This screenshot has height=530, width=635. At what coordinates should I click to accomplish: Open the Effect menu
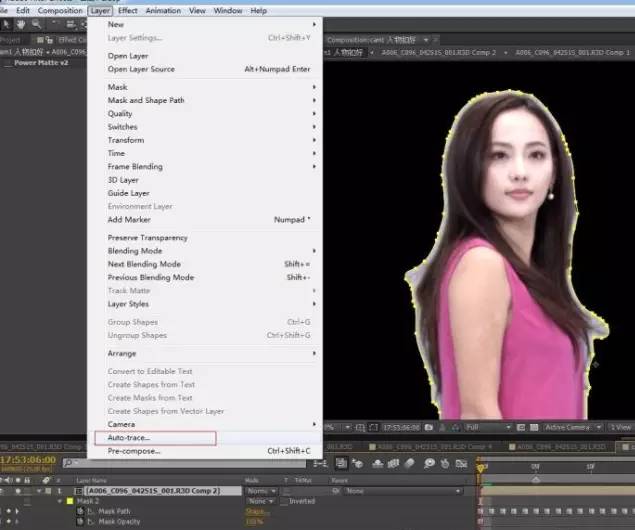tap(128, 11)
